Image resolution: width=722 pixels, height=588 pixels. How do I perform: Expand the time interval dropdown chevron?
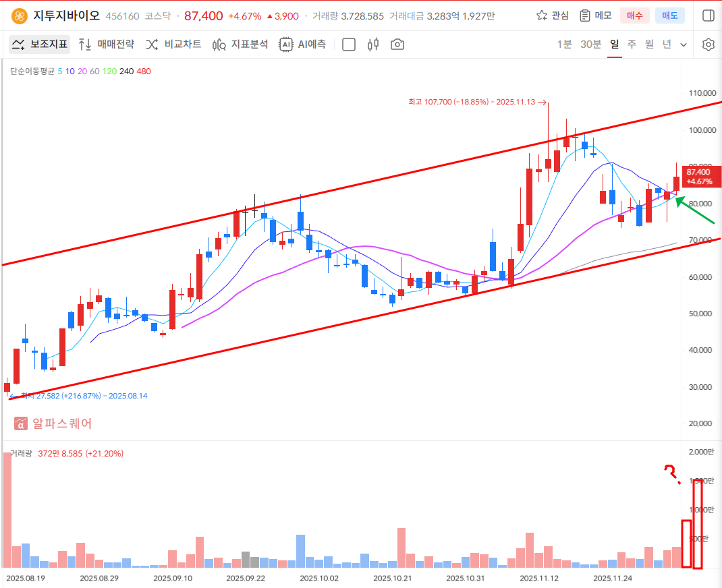[x=684, y=45]
